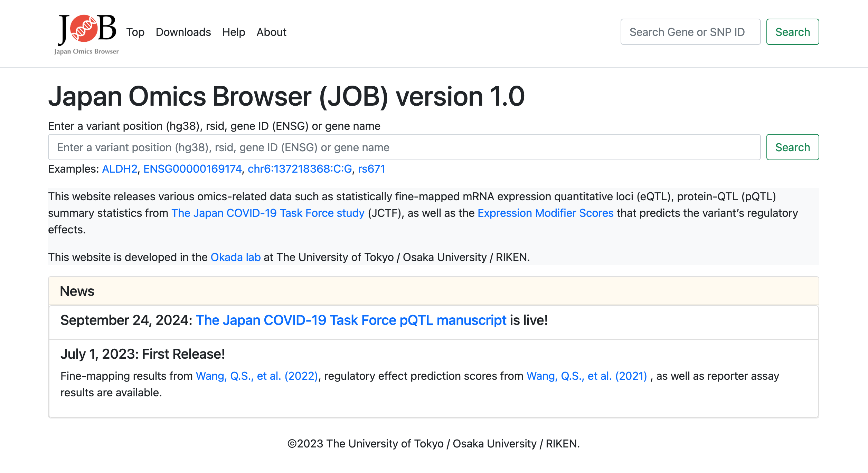Click the News panel header
This screenshot has height=473, width=868.
pyautogui.click(x=433, y=291)
